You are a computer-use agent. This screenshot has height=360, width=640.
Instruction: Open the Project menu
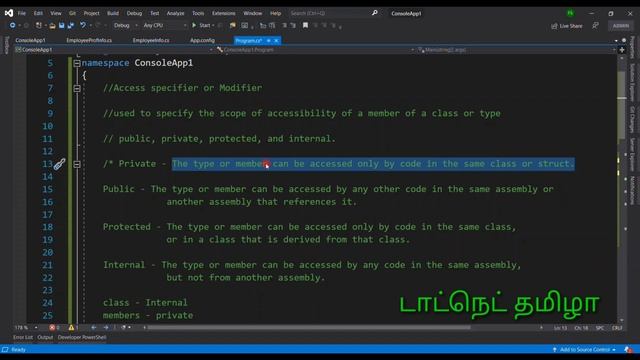pyautogui.click(x=91, y=13)
